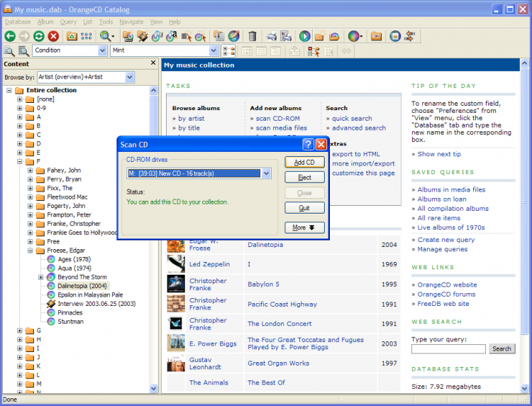Open the magnifier globe search tool

tap(106, 36)
